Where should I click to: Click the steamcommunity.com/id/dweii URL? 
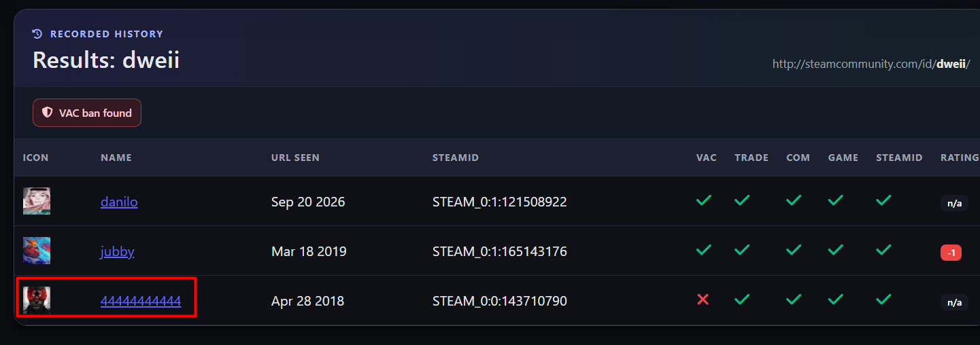click(871, 65)
